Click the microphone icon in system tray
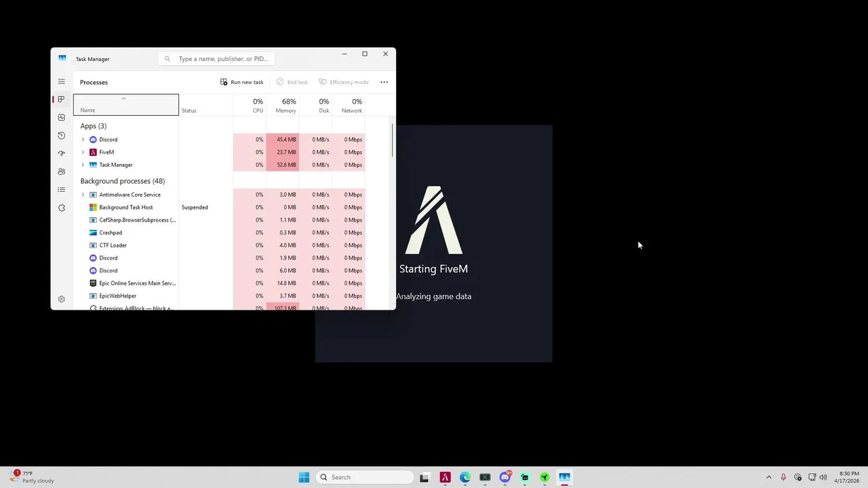 (x=783, y=477)
